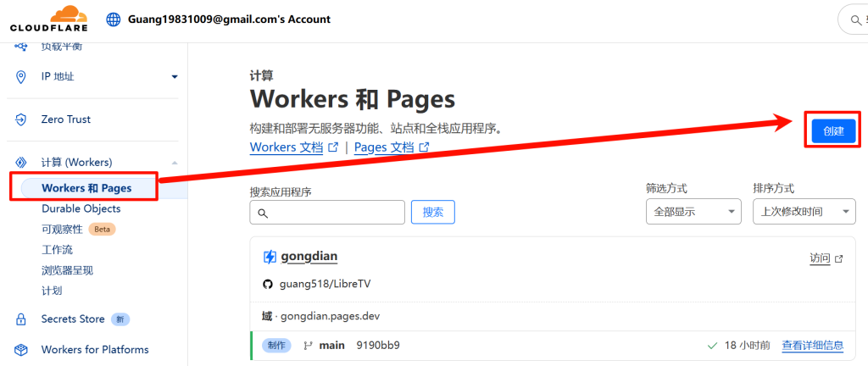Click the IP 地址 location pin icon
The width and height of the screenshot is (868, 366).
[21, 77]
